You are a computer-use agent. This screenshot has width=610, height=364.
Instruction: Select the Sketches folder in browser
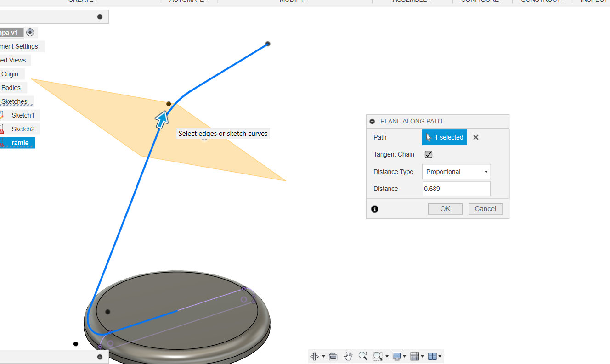14,101
